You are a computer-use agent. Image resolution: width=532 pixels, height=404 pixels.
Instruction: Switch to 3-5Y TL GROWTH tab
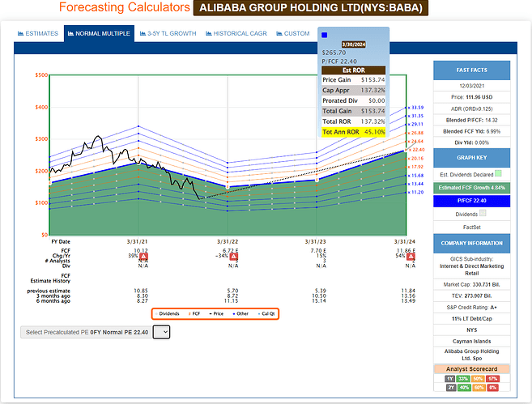point(168,33)
